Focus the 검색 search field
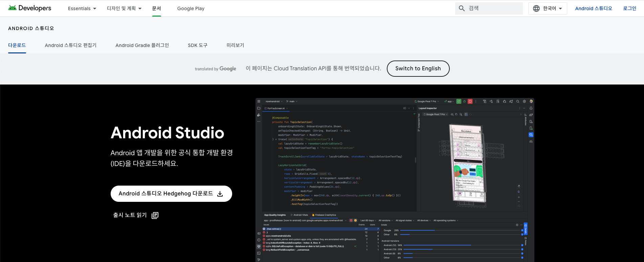 click(x=489, y=8)
